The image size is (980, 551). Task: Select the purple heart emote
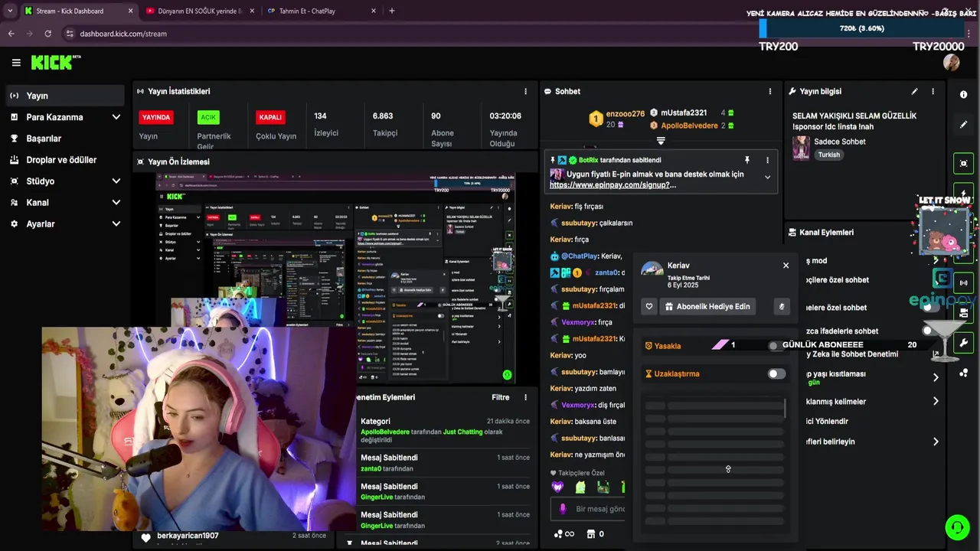[x=557, y=487]
